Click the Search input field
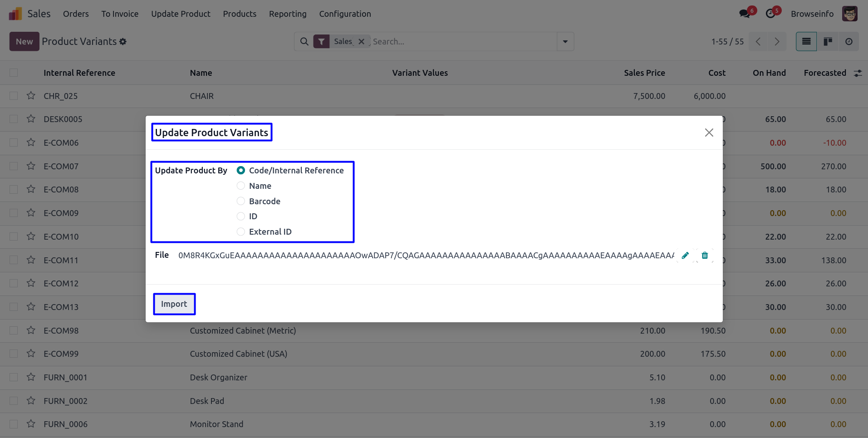 click(x=463, y=42)
